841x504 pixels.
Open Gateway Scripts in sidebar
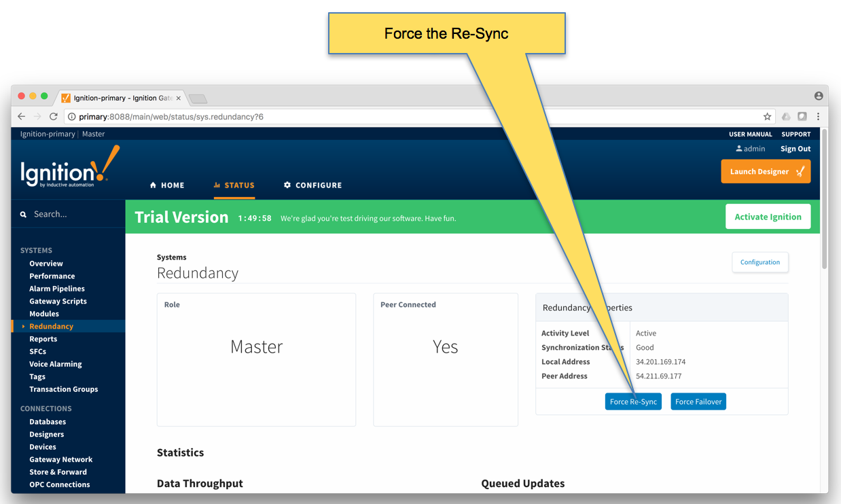(x=58, y=302)
